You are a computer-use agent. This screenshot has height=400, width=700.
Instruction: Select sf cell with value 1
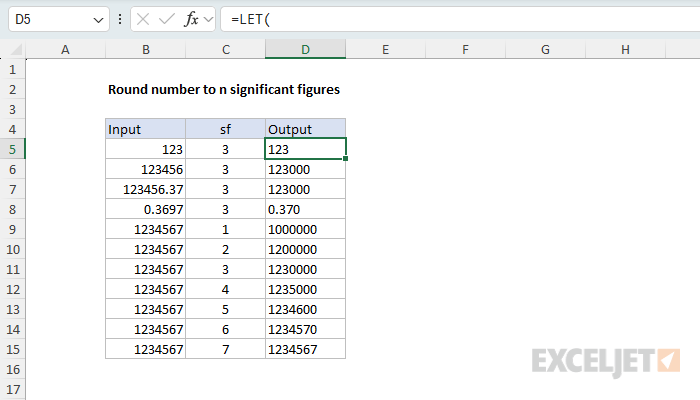coord(225,229)
